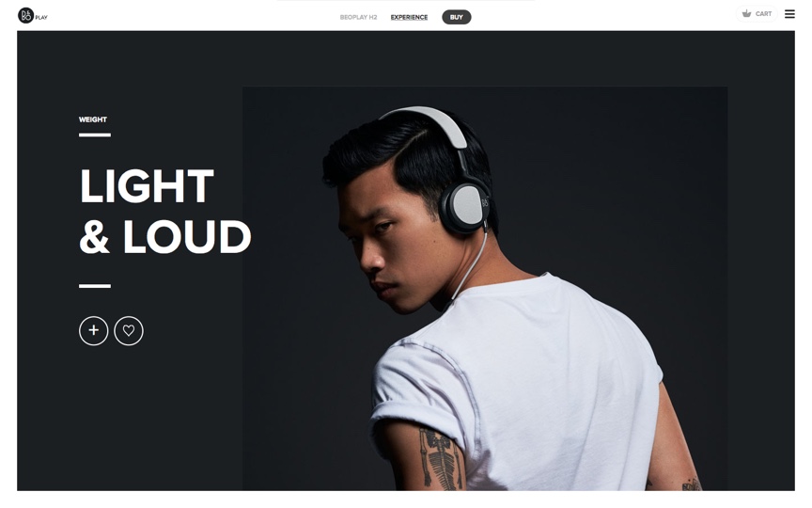Click the white headphone headband
The width and height of the screenshot is (812, 508).
429,122
